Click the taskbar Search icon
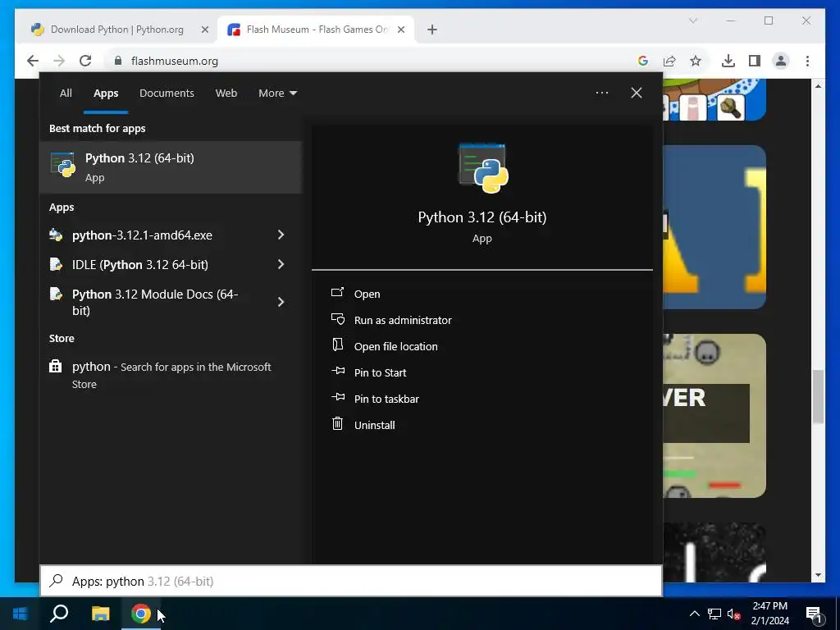The image size is (840, 630). click(59, 614)
